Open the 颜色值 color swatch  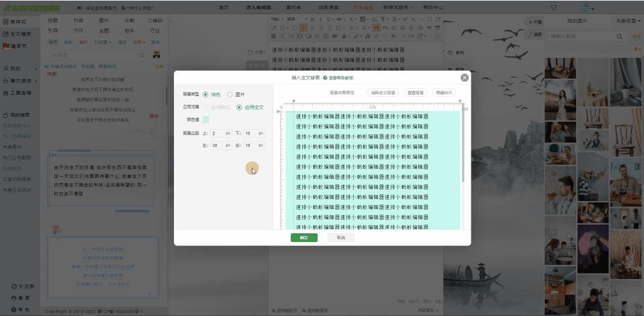[x=206, y=119]
